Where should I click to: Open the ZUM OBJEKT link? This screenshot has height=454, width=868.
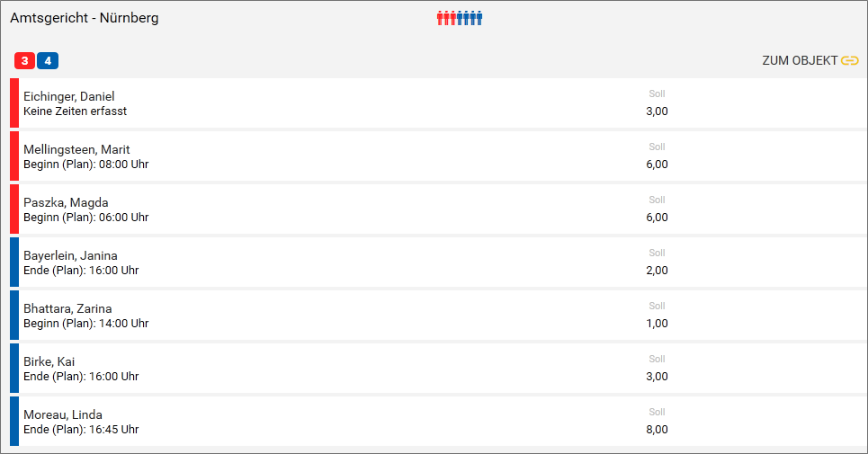(x=800, y=61)
